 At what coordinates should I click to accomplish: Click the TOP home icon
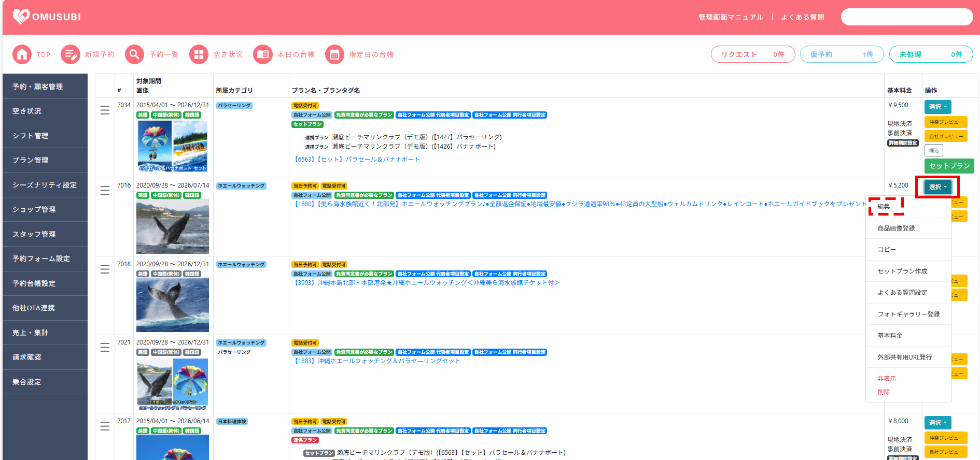[22, 54]
